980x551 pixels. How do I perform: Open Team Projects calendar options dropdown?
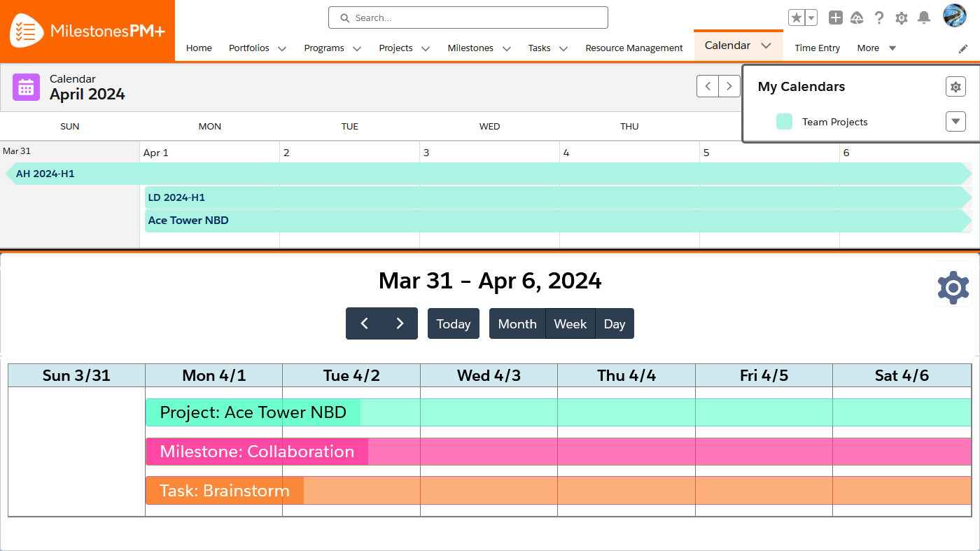pos(955,121)
